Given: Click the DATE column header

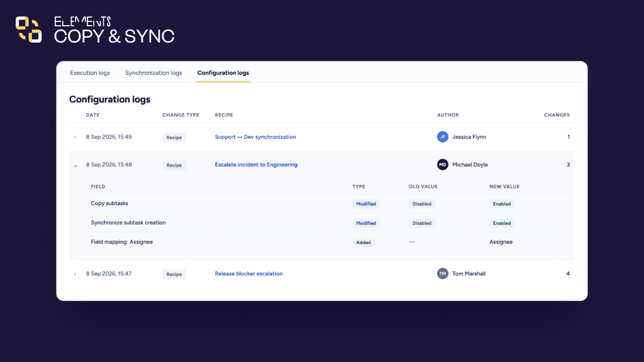Looking at the screenshot, I should 92,115.
